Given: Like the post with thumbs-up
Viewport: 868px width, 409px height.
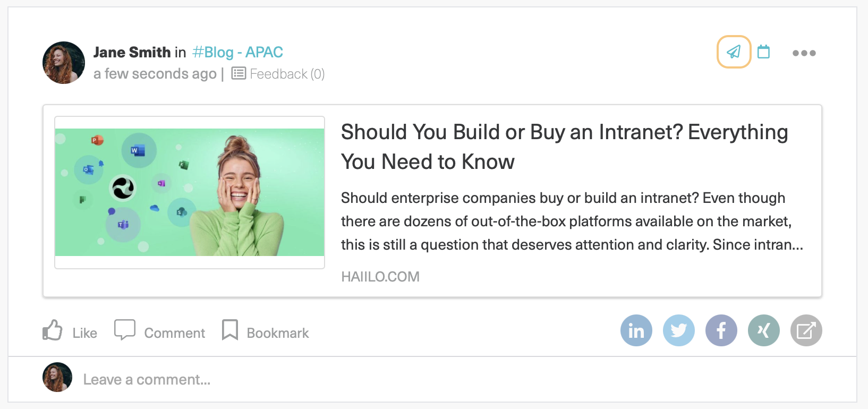Looking at the screenshot, I should 70,331.
